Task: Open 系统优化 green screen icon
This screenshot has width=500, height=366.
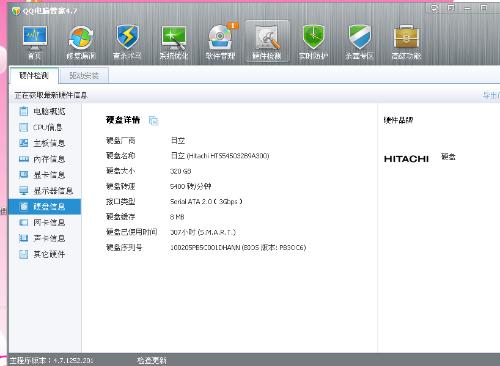Action: [174, 41]
